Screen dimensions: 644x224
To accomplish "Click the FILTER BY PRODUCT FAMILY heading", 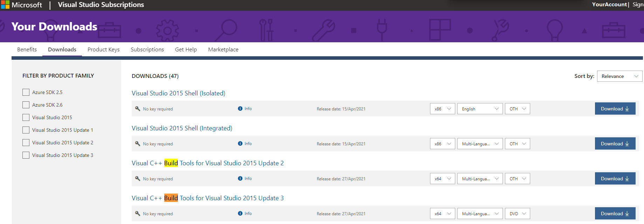I will point(58,76).
